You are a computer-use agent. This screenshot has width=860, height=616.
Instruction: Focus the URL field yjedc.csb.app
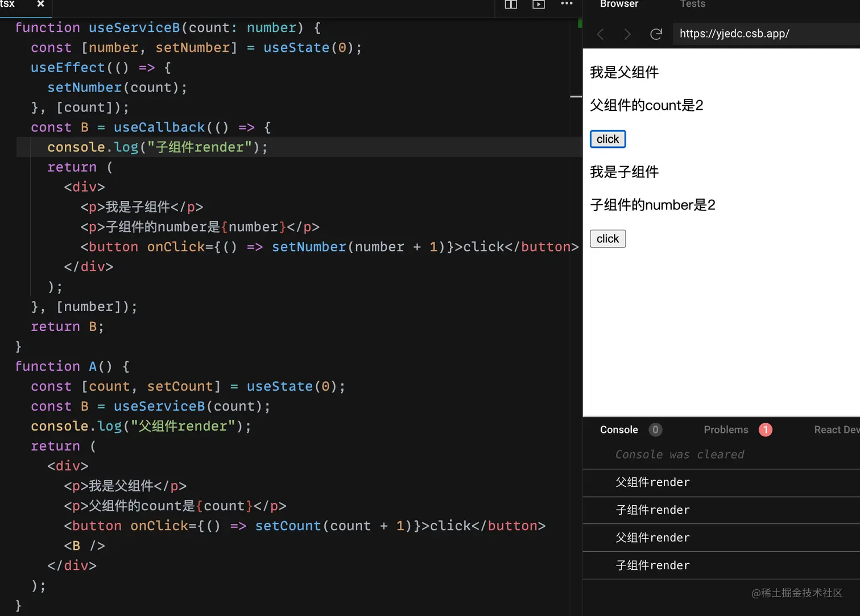coord(766,34)
